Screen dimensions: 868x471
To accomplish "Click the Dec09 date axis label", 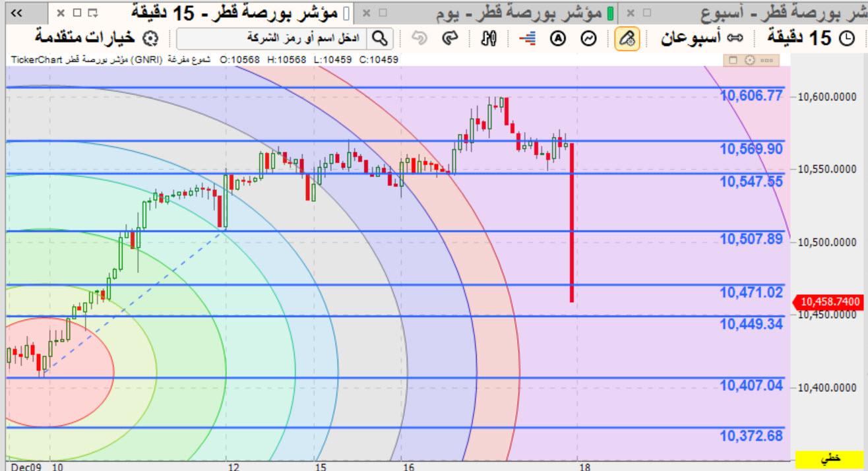I will click(x=26, y=466).
